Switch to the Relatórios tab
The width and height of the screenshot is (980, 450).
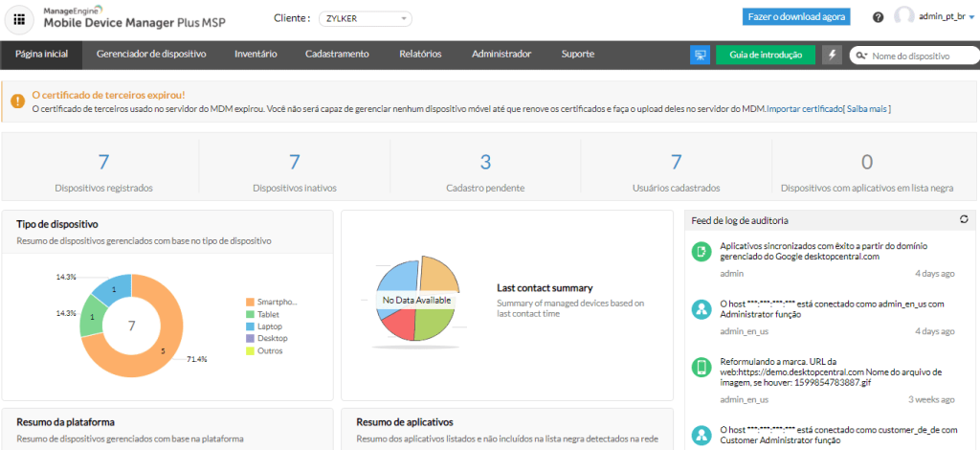point(421,55)
